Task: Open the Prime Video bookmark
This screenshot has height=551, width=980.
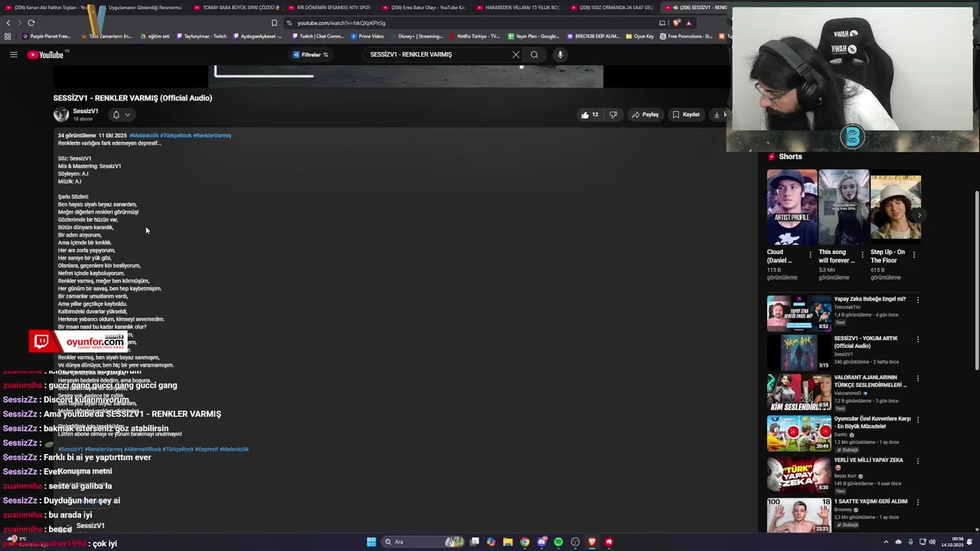Action: [x=367, y=36]
